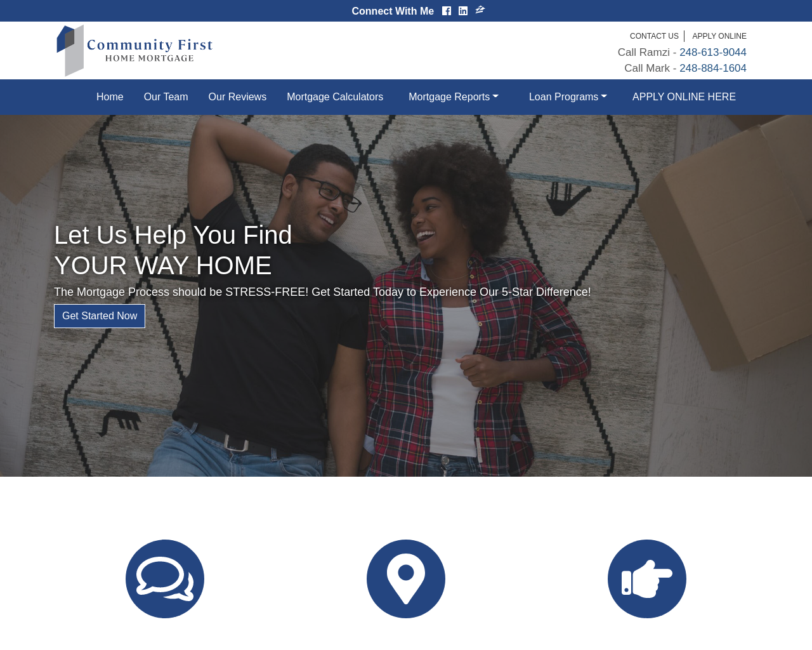Open the Our Team page
The height and width of the screenshot is (650, 812).
pos(166,97)
